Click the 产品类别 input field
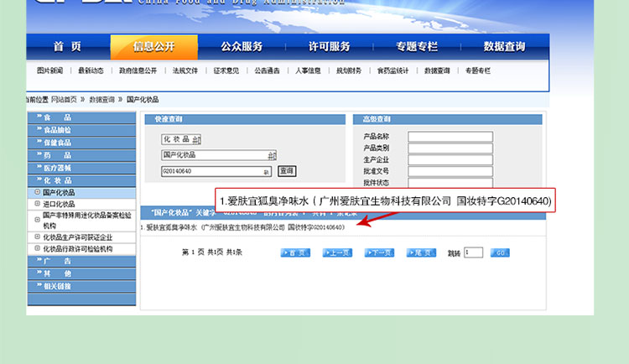The height and width of the screenshot is (364, 629). [x=450, y=148]
